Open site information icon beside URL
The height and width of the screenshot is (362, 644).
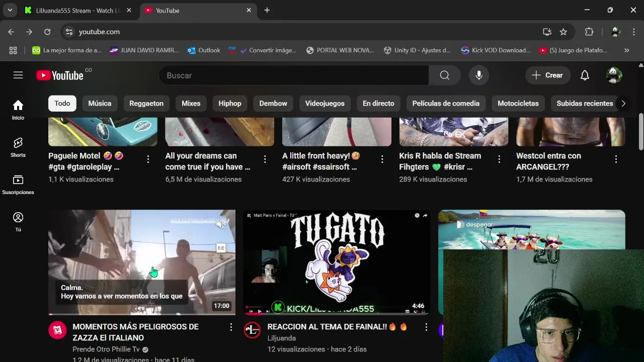(x=69, y=32)
